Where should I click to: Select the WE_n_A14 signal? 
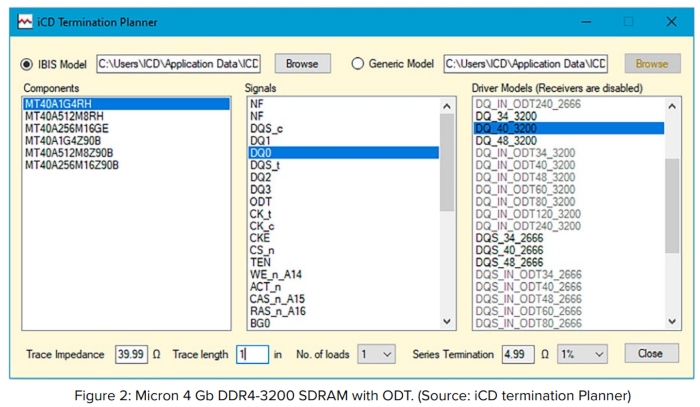(344, 274)
